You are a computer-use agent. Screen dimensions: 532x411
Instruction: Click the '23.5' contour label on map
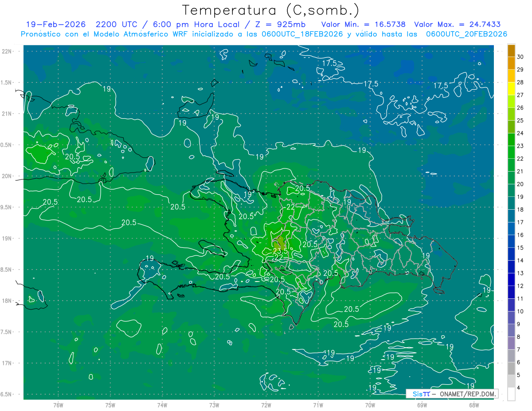click(x=280, y=251)
